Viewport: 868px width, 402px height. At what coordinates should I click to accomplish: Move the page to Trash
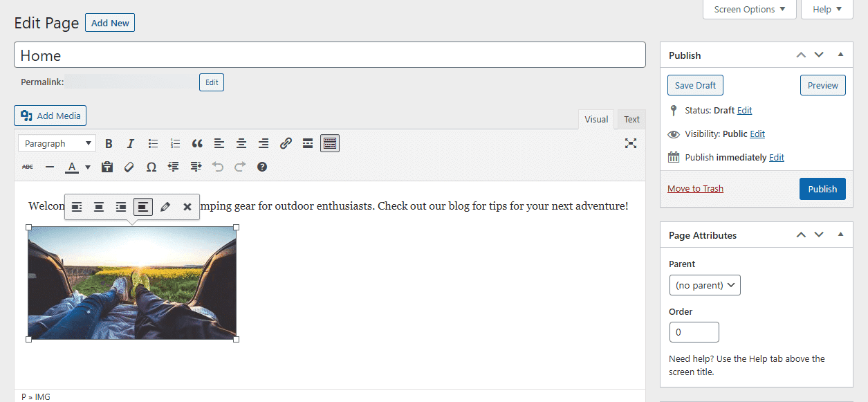(x=695, y=188)
